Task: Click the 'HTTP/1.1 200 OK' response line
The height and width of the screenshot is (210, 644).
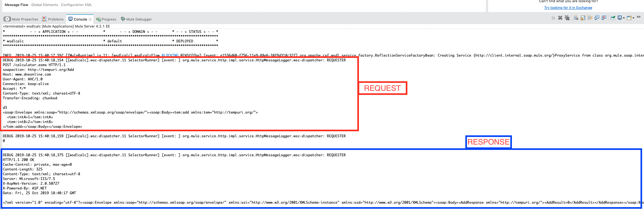Action: (19, 160)
